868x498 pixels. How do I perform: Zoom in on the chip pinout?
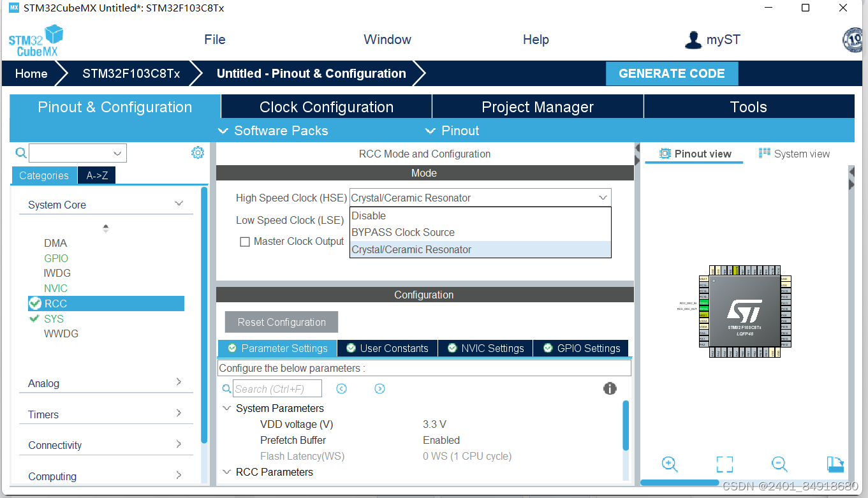click(670, 464)
